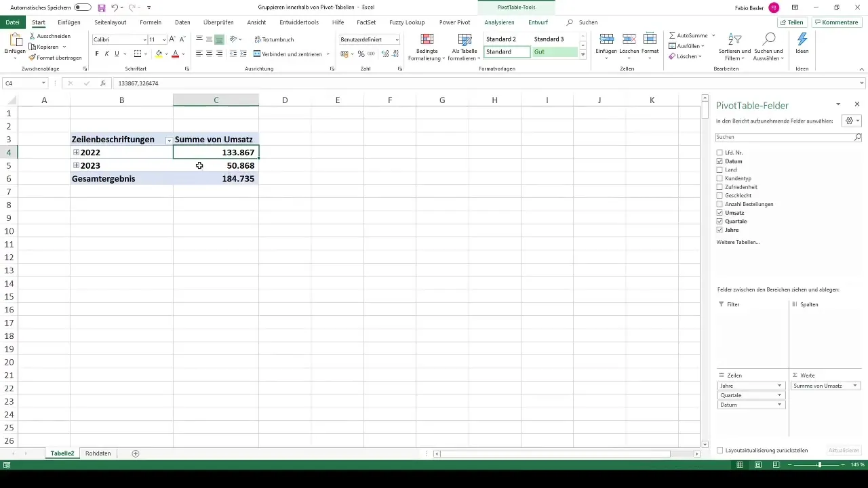The width and height of the screenshot is (868, 488).
Task: Toggle Automatisches Speichern switch
Action: tap(83, 7)
